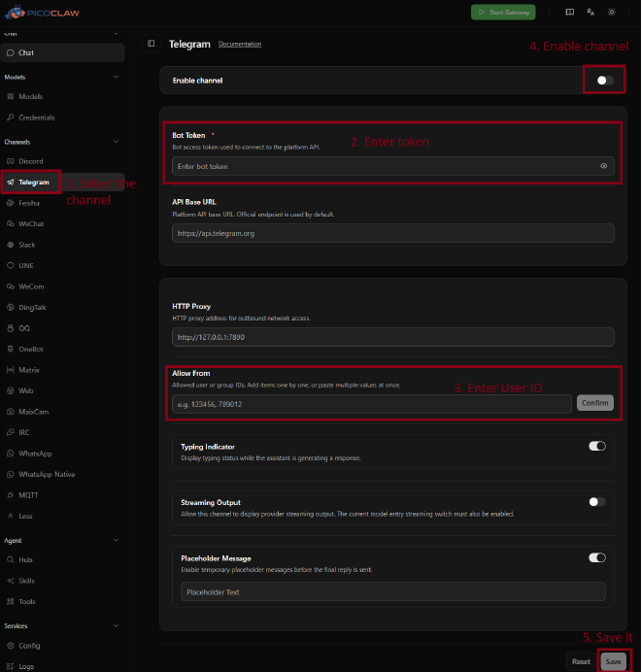Click the Slack channel icon
Image resolution: width=641 pixels, height=672 pixels.
tap(11, 245)
